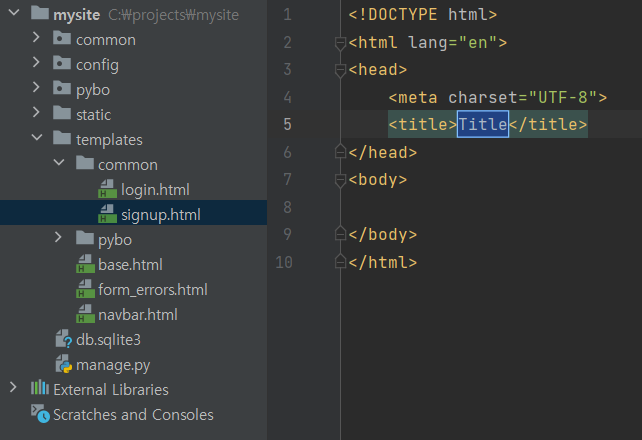Select signup.html in the project tree
The height and width of the screenshot is (440, 642).
click(x=160, y=214)
